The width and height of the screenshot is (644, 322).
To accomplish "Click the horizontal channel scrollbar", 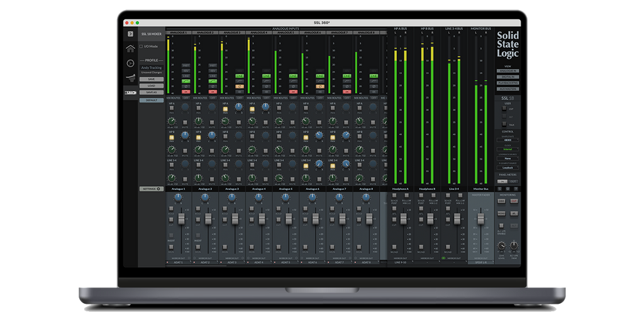I will (196, 265).
